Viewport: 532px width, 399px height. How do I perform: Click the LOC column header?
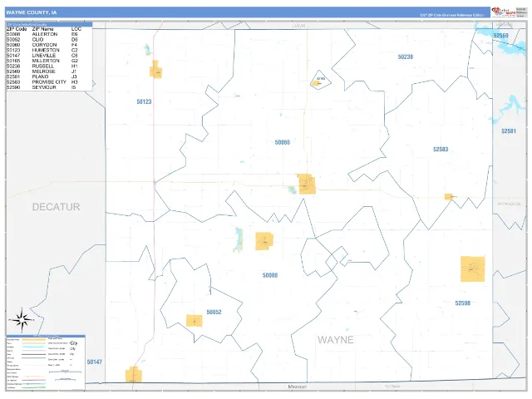[x=76, y=29]
